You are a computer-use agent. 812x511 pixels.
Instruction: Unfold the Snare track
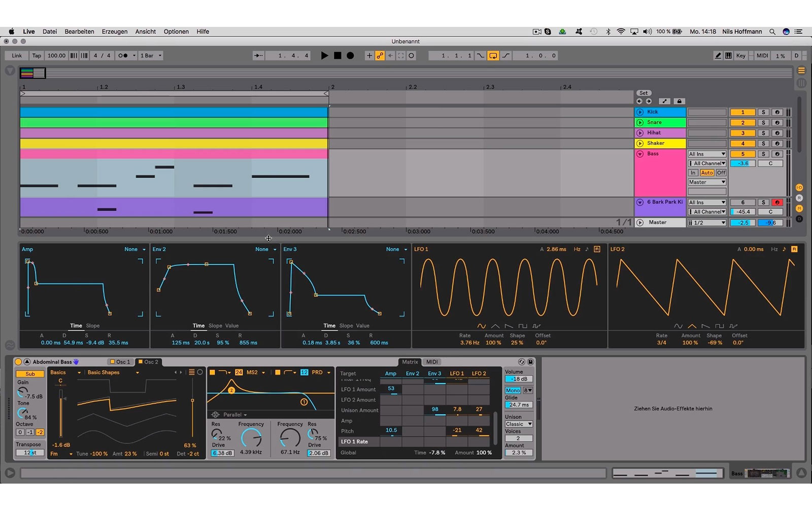(x=640, y=122)
